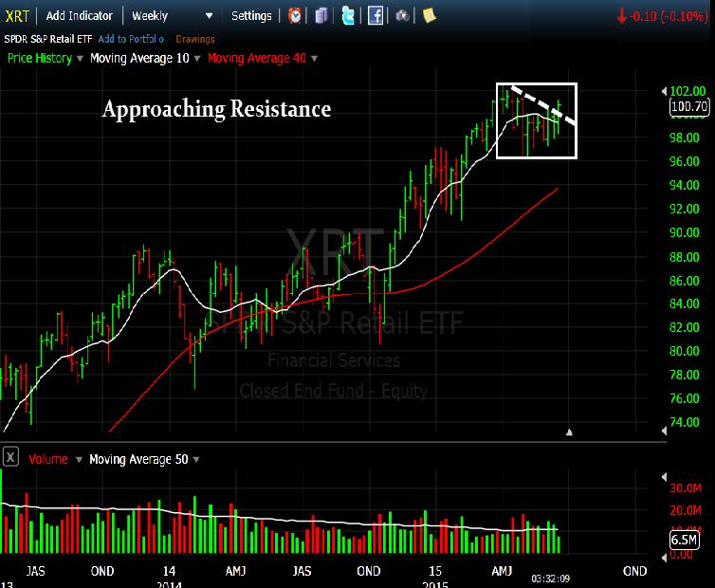Viewport: 715px width, 588px height.
Task: Click the triangle marker on time axis
Action: 569,432
